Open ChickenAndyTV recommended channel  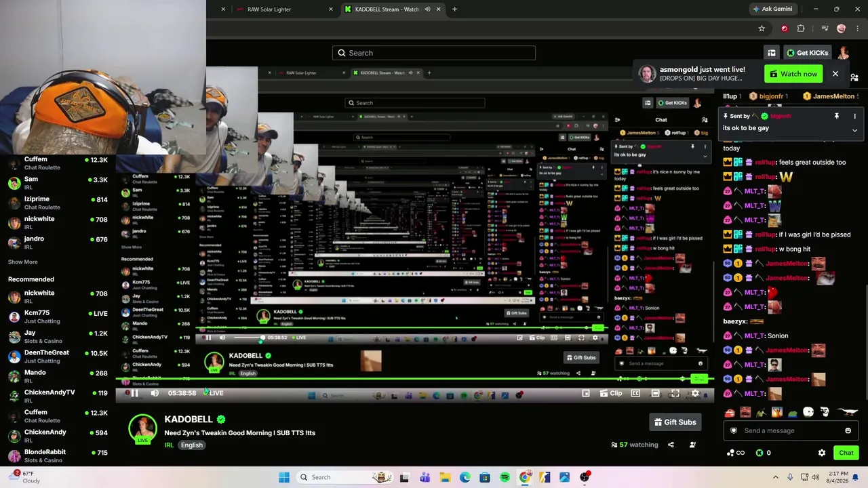coord(58,396)
